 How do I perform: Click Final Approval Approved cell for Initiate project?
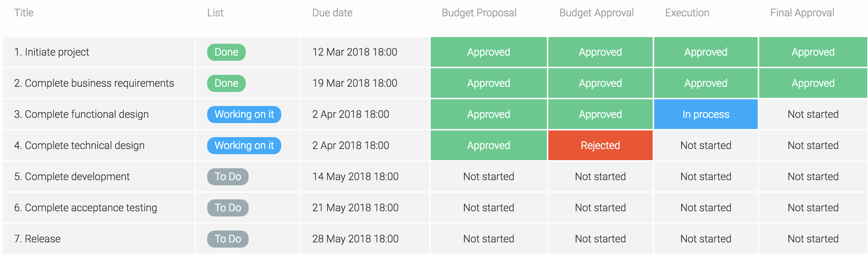click(813, 52)
